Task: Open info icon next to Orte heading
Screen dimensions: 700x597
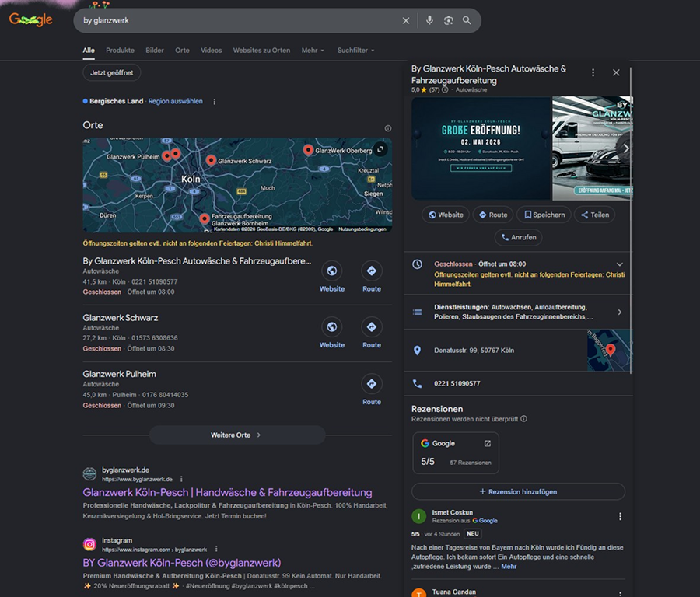Action: [388, 128]
